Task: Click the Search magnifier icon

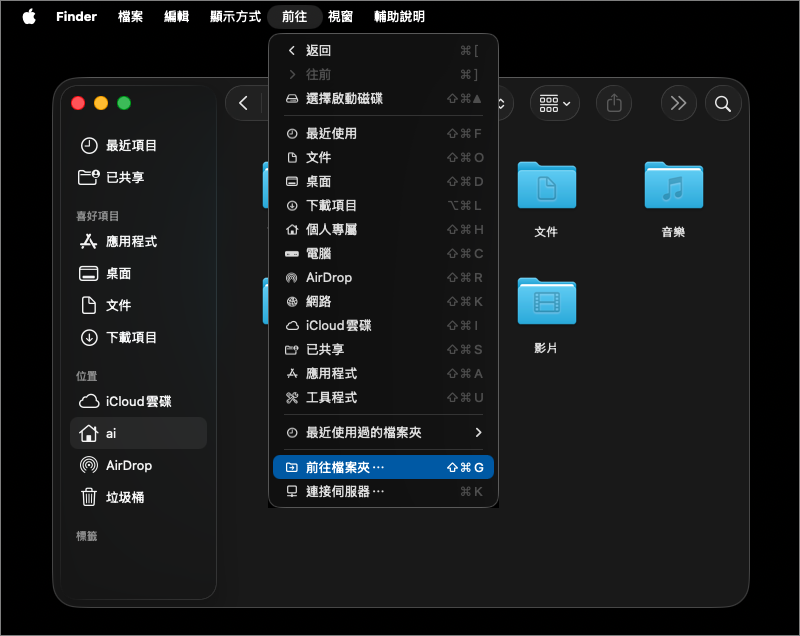Action: (x=722, y=103)
